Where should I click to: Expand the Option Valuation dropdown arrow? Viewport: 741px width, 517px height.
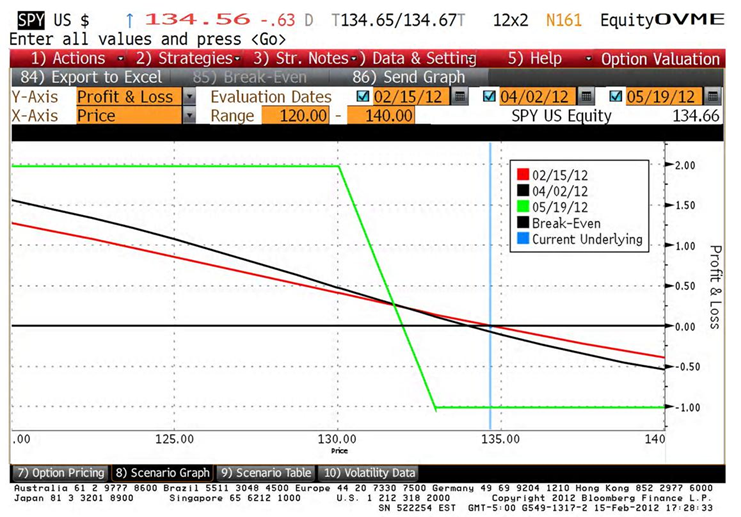coord(588,59)
